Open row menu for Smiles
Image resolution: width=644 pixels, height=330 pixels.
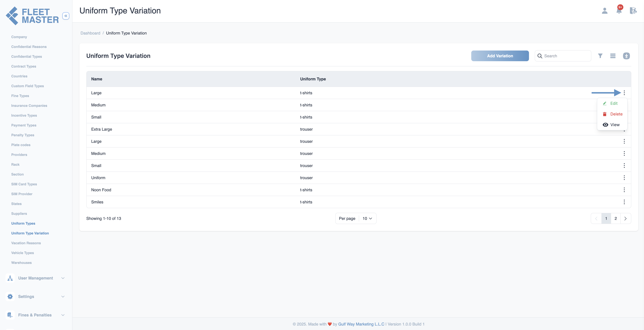point(624,202)
